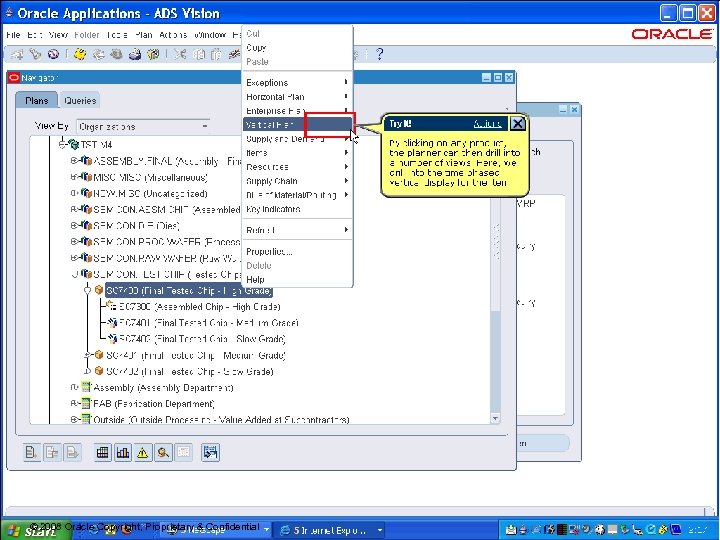Viewport: 720px width, 540px height.
Task: Click the calendar arrow icon
Action: click(210, 453)
